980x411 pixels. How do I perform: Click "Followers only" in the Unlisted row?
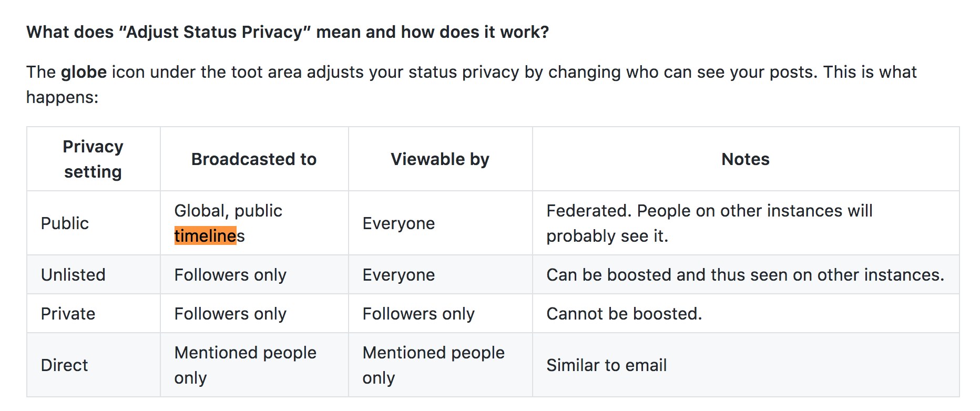click(230, 275)
